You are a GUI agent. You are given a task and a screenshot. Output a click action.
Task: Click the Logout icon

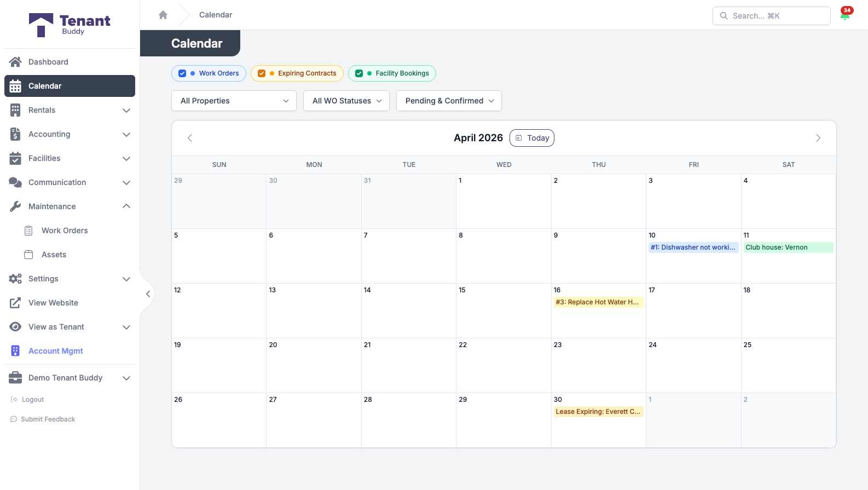click(x=14, y=400)
